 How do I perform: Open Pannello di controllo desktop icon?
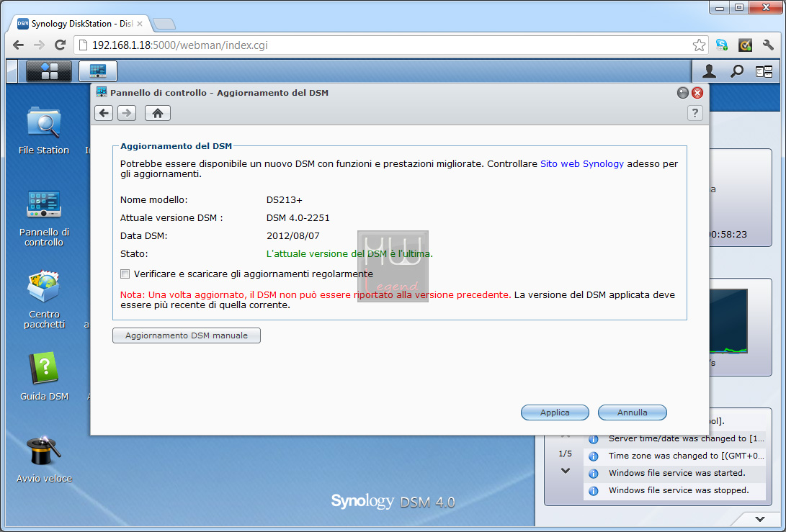(44, 218)
